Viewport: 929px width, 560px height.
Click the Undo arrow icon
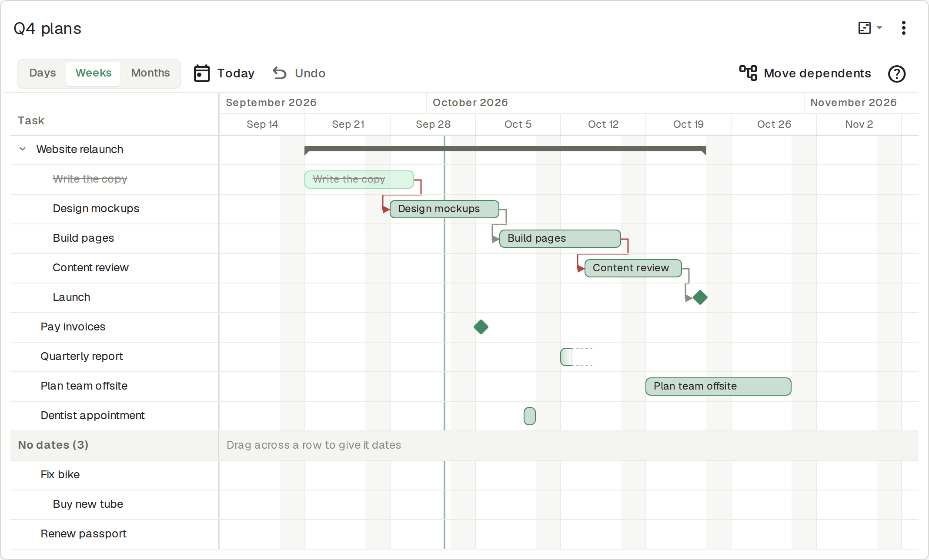(280, 73)
